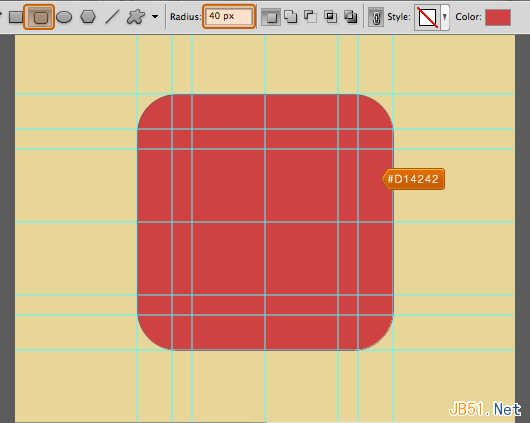530x423 pixels.
Task: Activate the Line tool
Action: (112, 17)
